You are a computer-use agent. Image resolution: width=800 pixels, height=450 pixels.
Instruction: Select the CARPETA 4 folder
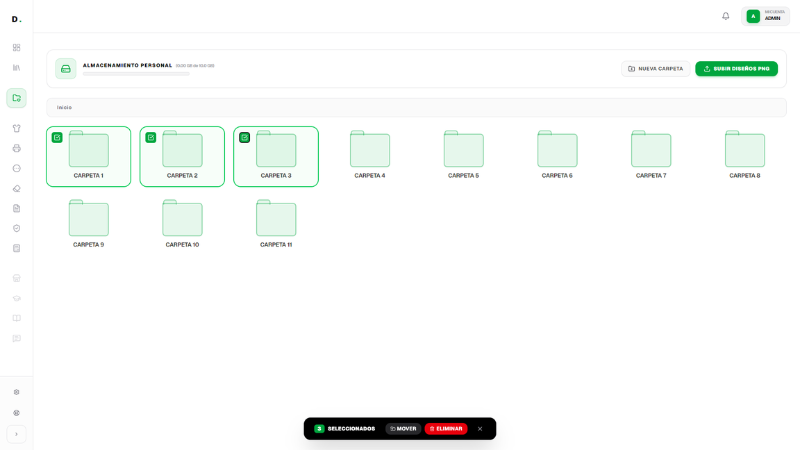coord(370,156)
